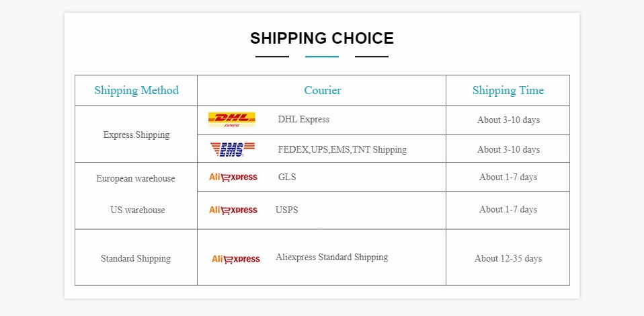Select the European warehouse label
Image resolution: width=644 pixels, height=316 pixels.
(136, 179)
